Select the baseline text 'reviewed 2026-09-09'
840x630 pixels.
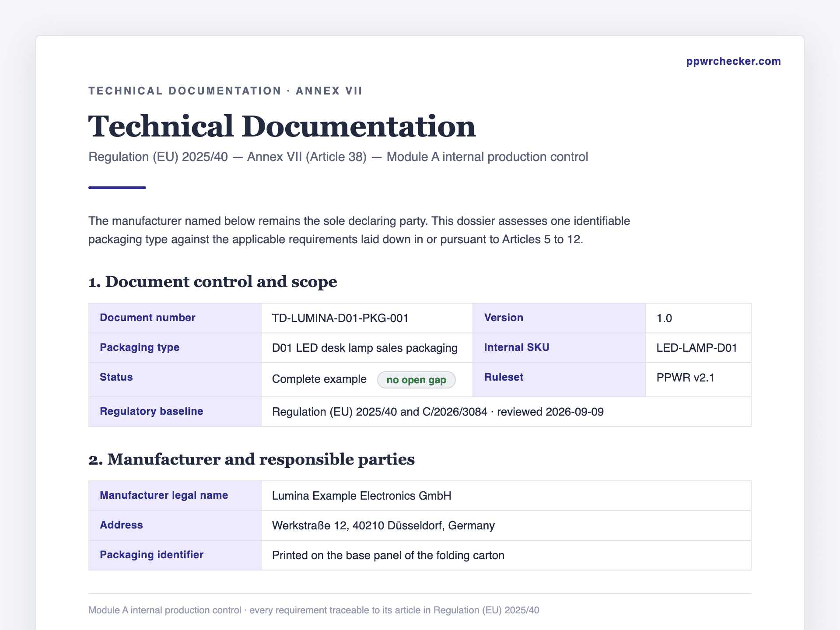click(550, 412)
